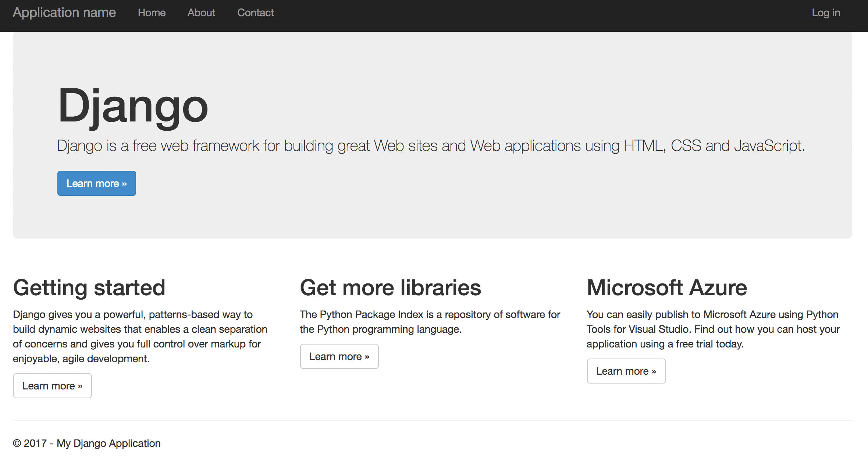Click the Get more libraries heading
Screen dimensions: 868x466
click(x=391, y=287)
